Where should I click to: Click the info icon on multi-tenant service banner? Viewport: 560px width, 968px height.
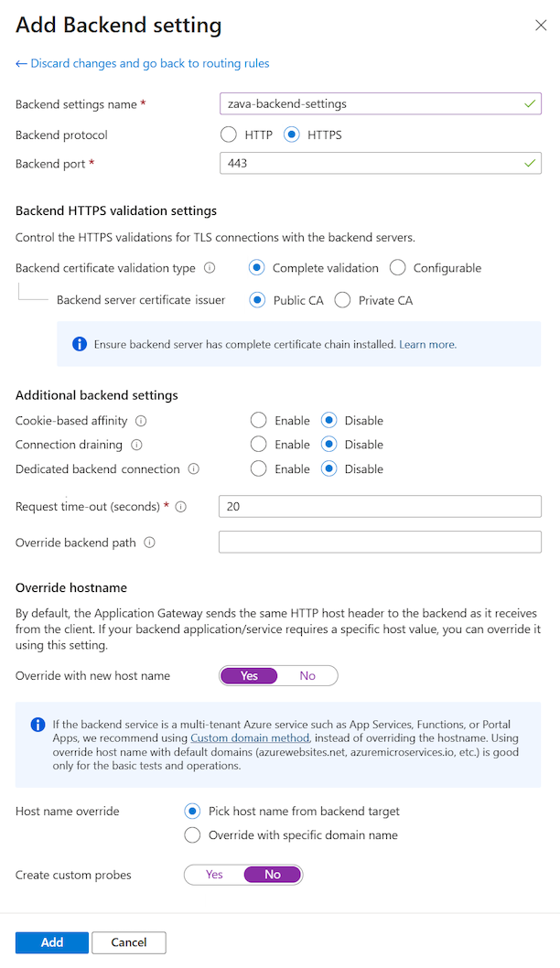point(38,725)
